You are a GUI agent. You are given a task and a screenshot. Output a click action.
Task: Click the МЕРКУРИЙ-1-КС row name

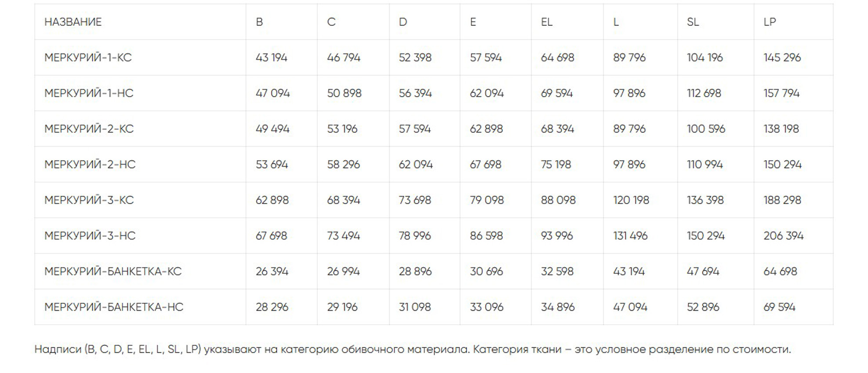88,57
